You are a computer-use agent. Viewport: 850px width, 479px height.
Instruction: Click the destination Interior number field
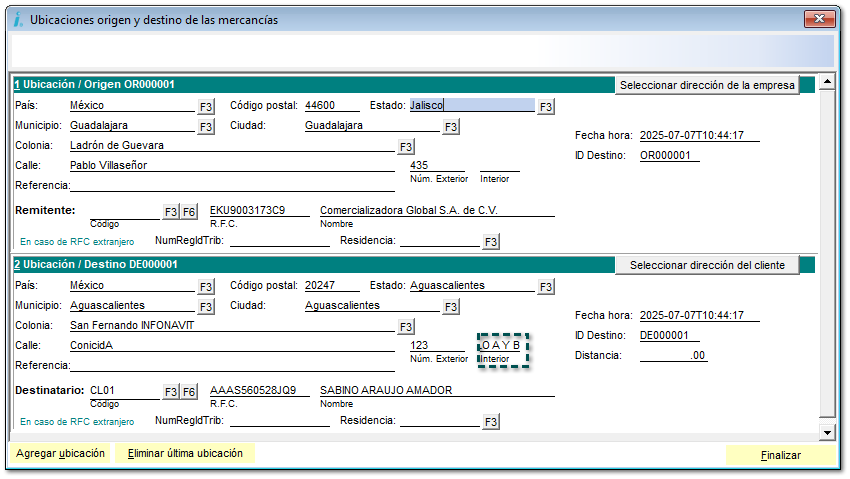pyautogui.click(x=501, y=345)
